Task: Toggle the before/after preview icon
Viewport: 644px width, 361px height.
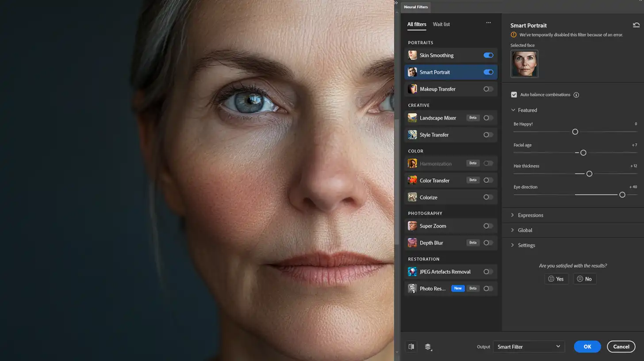Action: (411, 347)
